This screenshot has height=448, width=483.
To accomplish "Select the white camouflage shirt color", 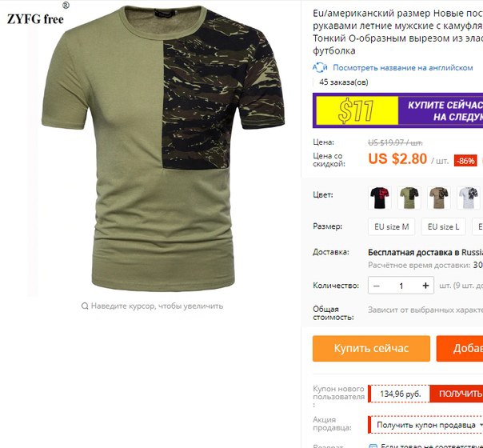I will click(x=469, y=198).
